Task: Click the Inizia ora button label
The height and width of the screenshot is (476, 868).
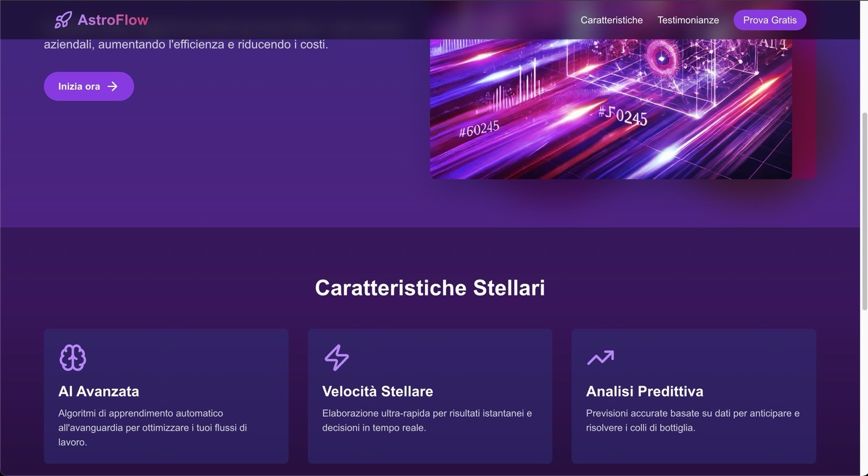Action: click(79, 86)
